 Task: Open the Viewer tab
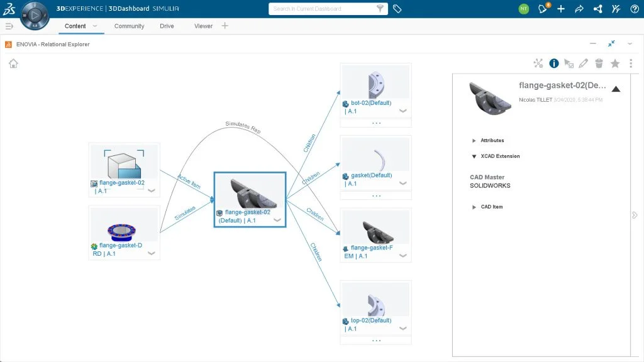tap(203, 26)
